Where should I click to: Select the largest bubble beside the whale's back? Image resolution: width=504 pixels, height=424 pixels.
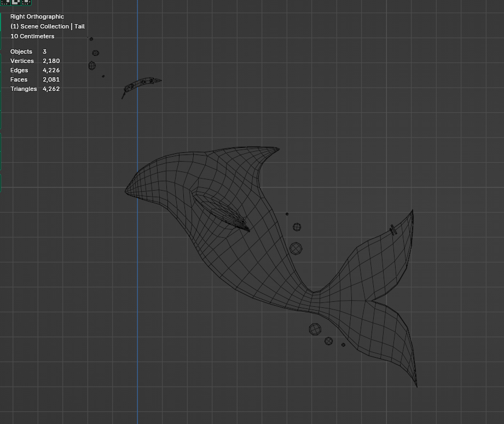tap(296, 249)
